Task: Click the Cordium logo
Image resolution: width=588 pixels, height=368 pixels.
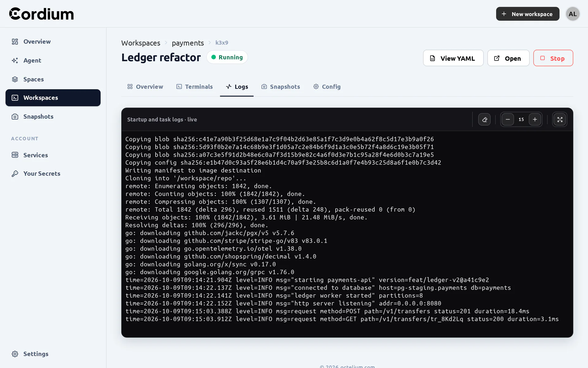Action: coord(41,14)
